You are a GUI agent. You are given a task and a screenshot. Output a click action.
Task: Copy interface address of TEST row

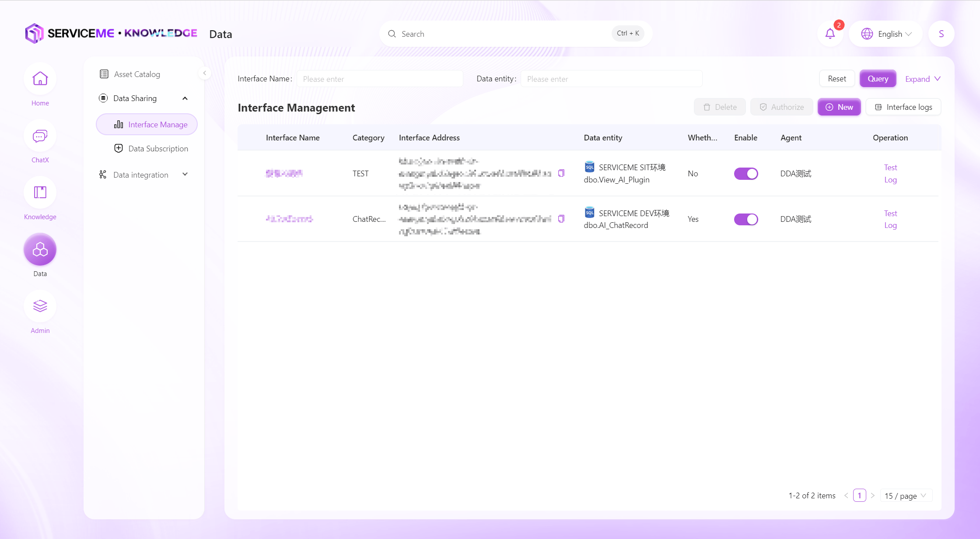tap(561, 173)
